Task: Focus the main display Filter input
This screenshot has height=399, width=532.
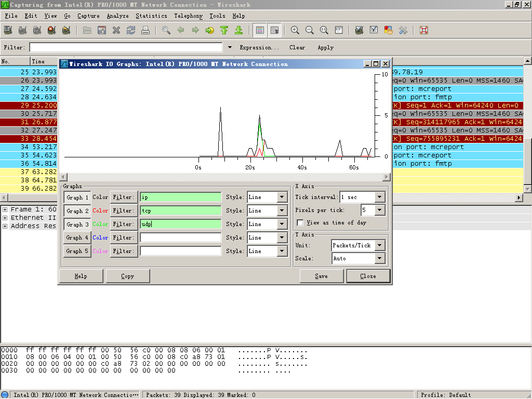Action: (126, 47)
